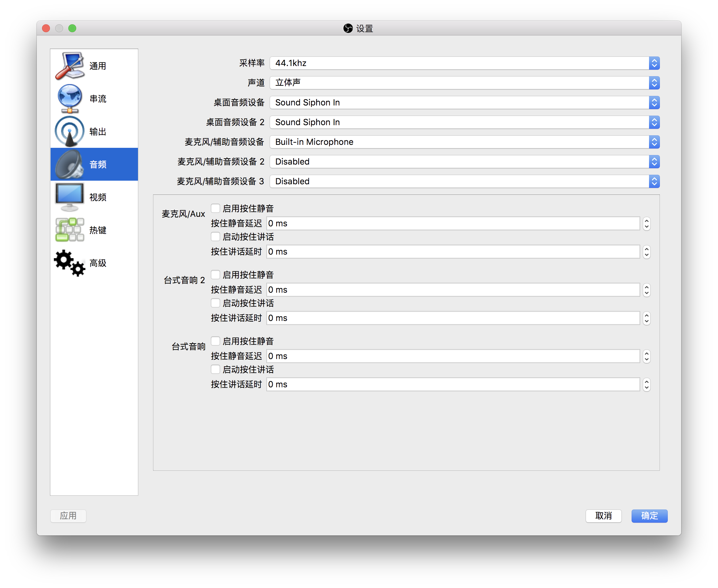The height and width of the screenshot is (588, 718).
Task: Click 麦克风/Aux 按住讲话延时 stepper arrows
Action: pos(646,252)
